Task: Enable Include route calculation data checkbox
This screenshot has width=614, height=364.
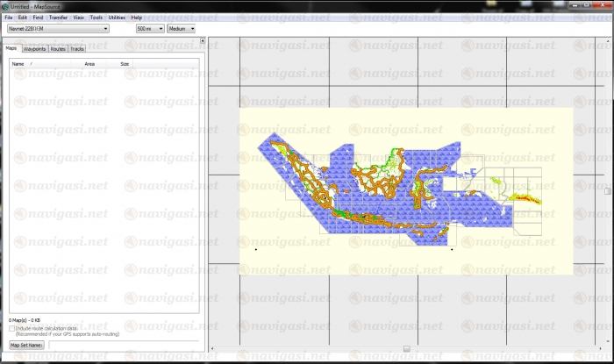Action: (x=12, y=328)
